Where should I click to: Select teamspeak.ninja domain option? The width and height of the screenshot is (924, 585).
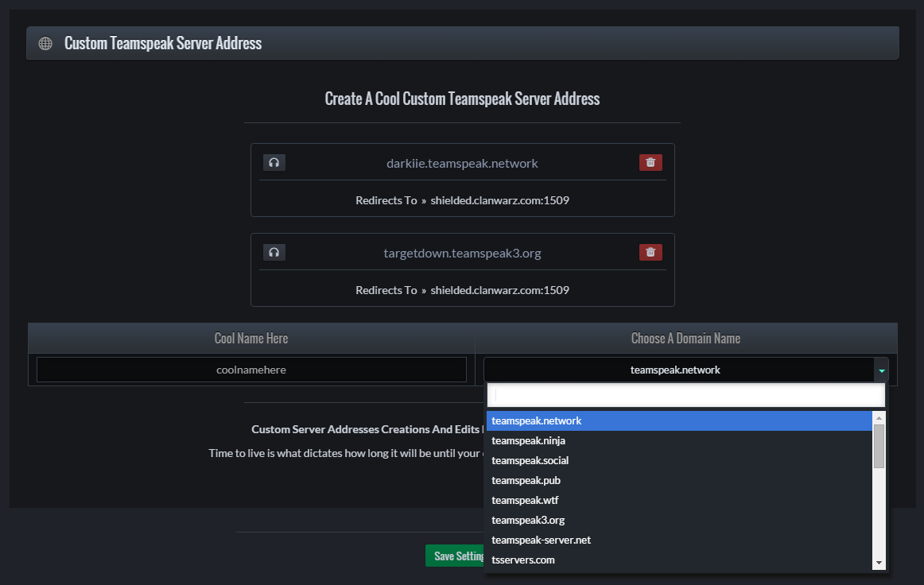coord(679,440)
